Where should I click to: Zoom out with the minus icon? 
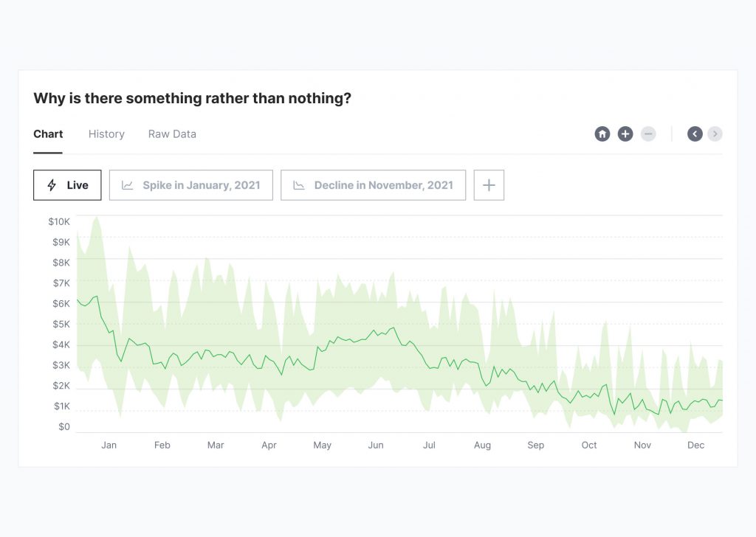648,134
